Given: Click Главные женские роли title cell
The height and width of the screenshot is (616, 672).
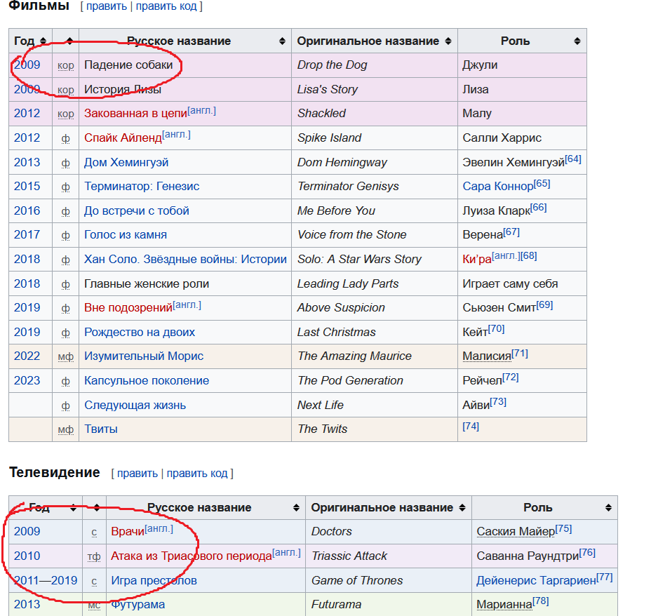Looking at the screenshot, I should [x=147, y=283].
